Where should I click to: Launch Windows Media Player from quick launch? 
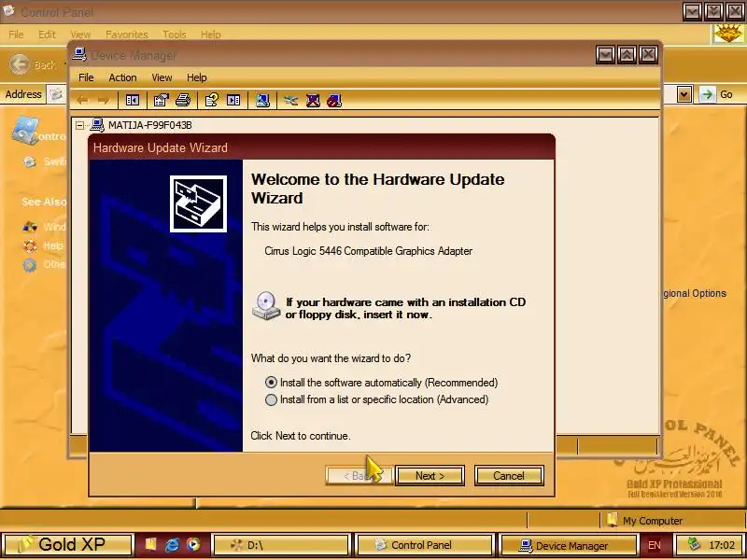click(193, 544)
